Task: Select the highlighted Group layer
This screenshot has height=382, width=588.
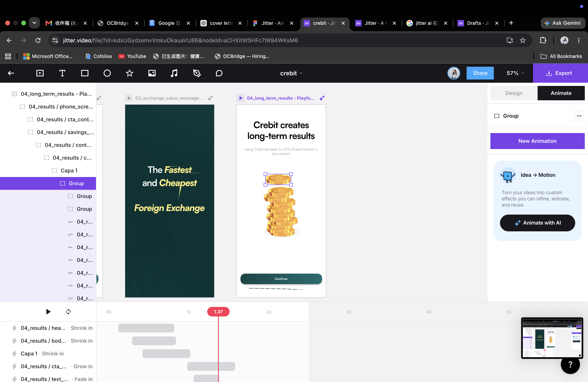Action: click(48, 183)
